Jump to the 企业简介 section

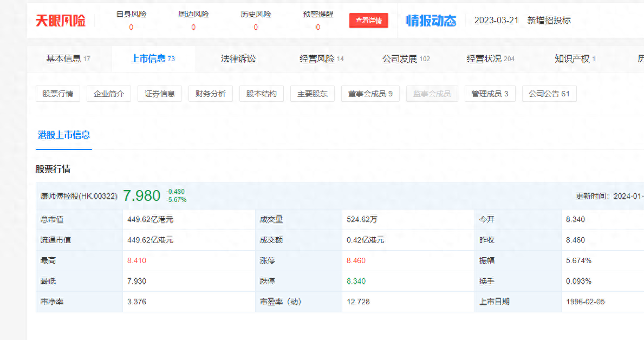click(109, 94)
